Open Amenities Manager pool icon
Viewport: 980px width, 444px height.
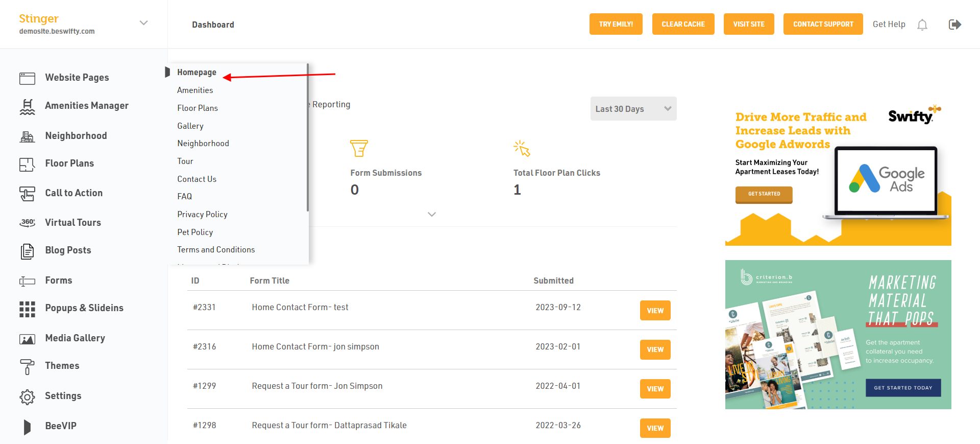click(27, 106)
